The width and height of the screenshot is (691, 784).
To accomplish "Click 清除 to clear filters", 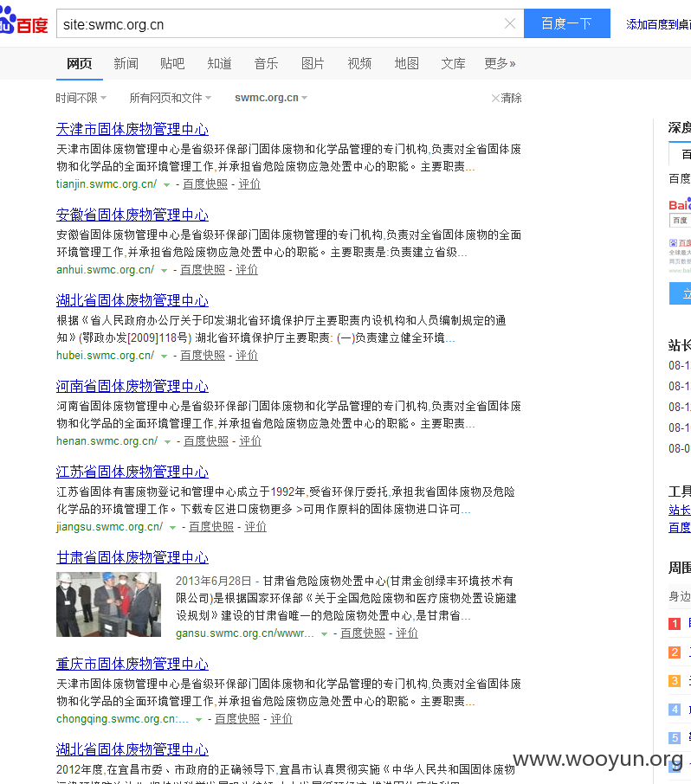I will click(x=507, y=98).
